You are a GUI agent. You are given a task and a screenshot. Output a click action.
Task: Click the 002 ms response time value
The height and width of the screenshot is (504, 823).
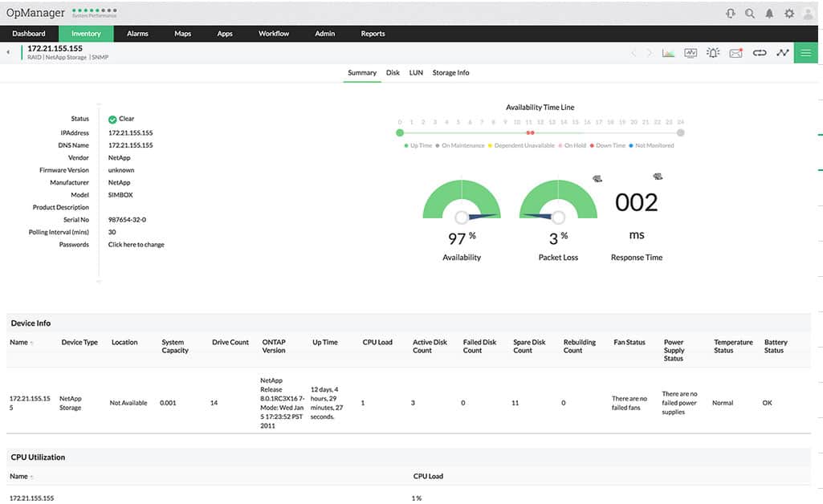click(636, 203)
